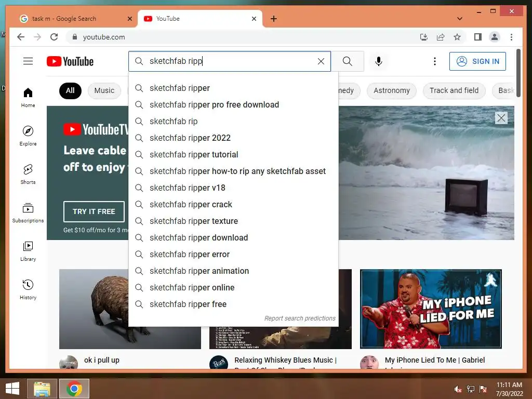The width and height of the screenshot is (532, 399).
Task: Open Shorts in the sidebar
Action: tap(28, 175)
